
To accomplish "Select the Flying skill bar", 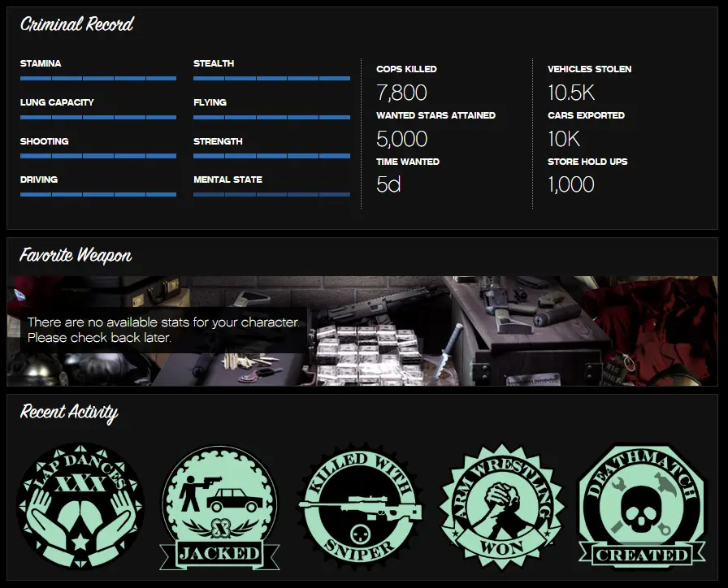I will coord(271,117).
